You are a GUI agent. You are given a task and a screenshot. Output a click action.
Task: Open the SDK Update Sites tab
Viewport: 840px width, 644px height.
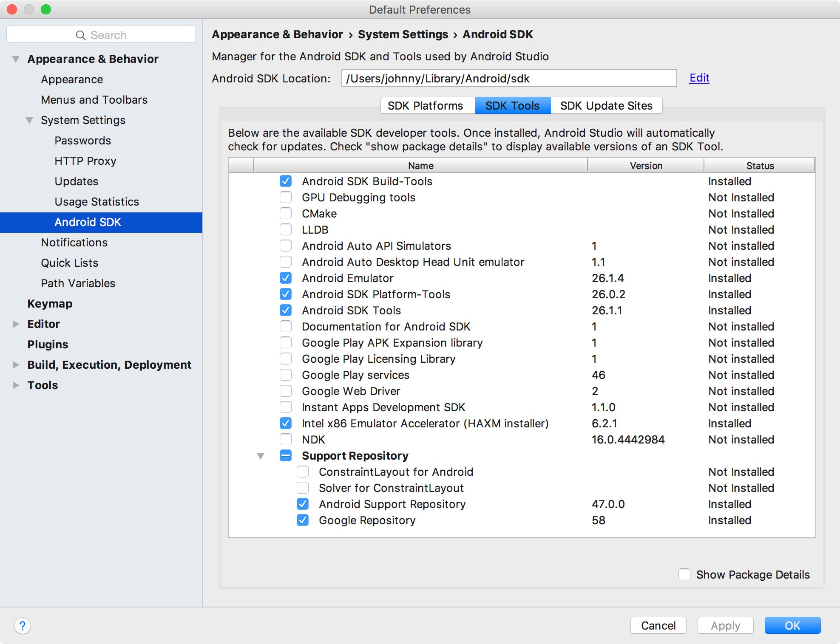[606, 106]
